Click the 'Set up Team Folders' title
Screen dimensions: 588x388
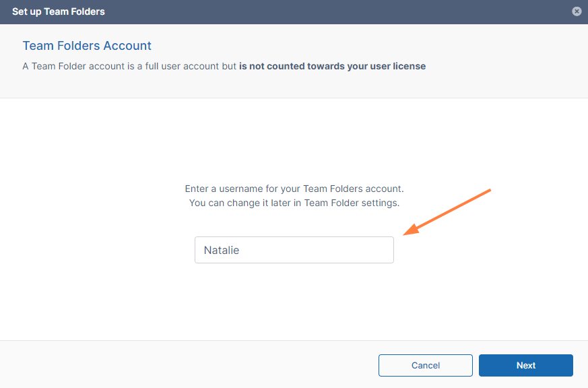click(x=59, y=11)
